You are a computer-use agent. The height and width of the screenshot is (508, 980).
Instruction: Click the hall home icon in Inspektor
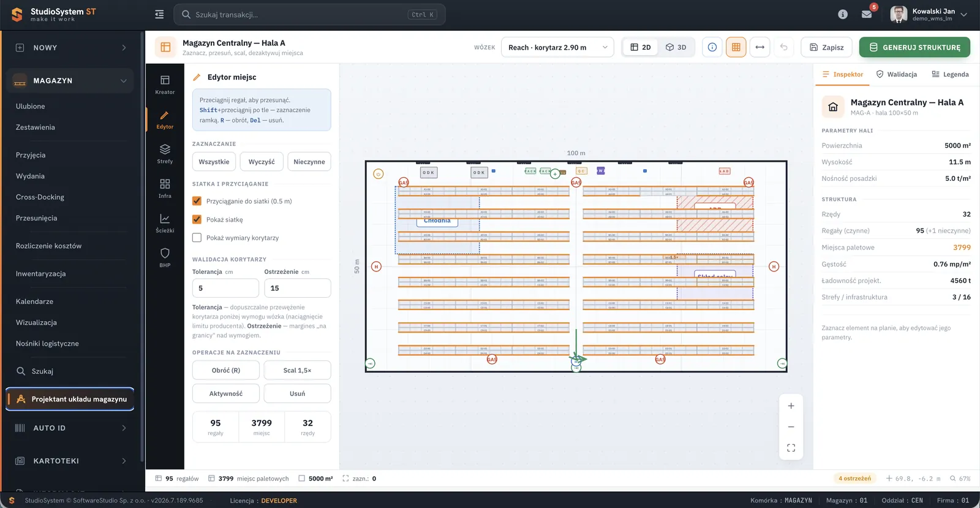pyautogui.click(x=833, y=107)
